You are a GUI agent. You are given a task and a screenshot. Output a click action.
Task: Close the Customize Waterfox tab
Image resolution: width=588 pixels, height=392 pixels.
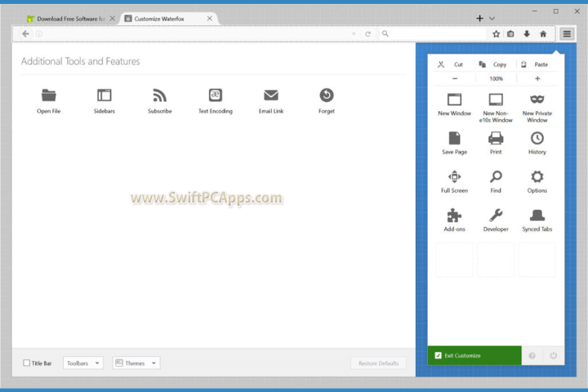click(210, 19)
